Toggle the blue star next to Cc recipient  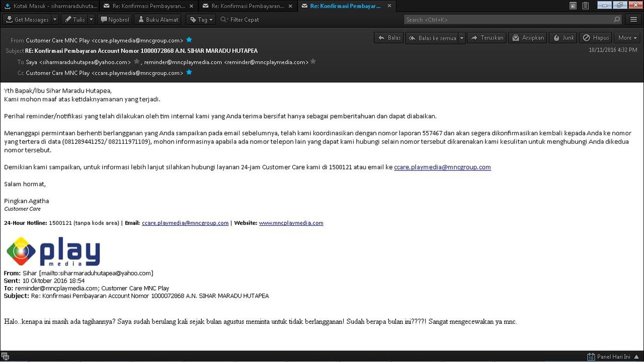coord(189,72)
